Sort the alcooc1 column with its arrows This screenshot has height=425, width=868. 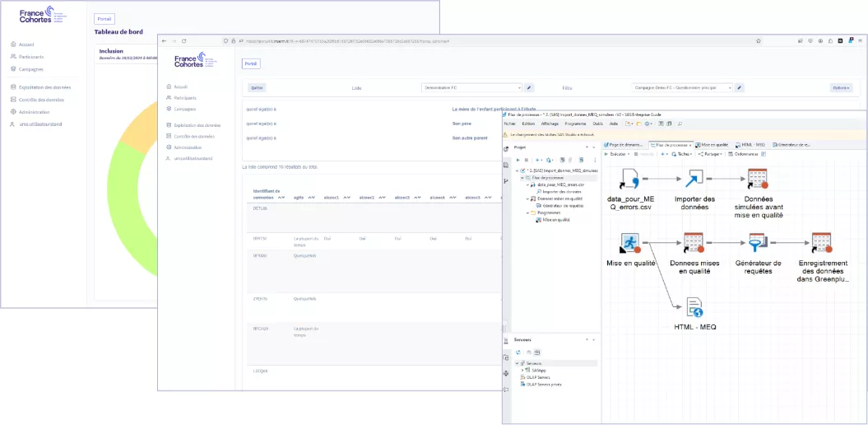[x=346, y=197]
